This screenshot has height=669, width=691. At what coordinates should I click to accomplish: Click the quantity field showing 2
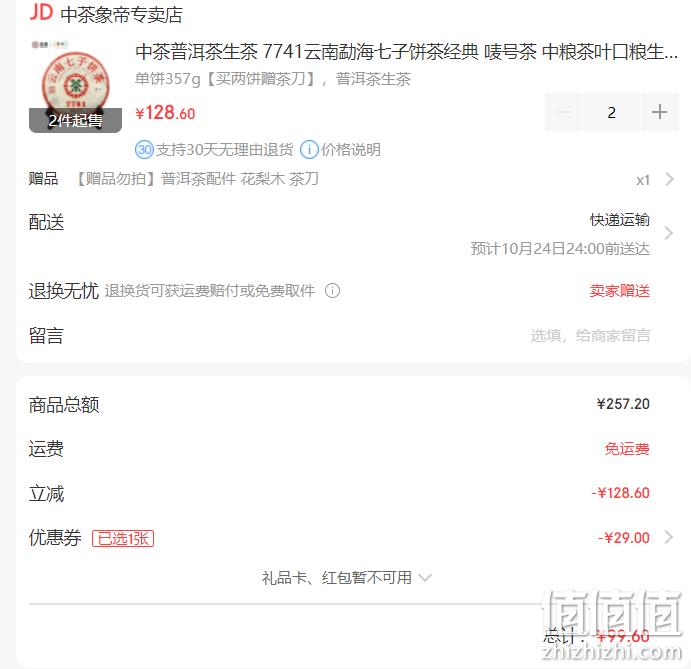click(612, 112)
